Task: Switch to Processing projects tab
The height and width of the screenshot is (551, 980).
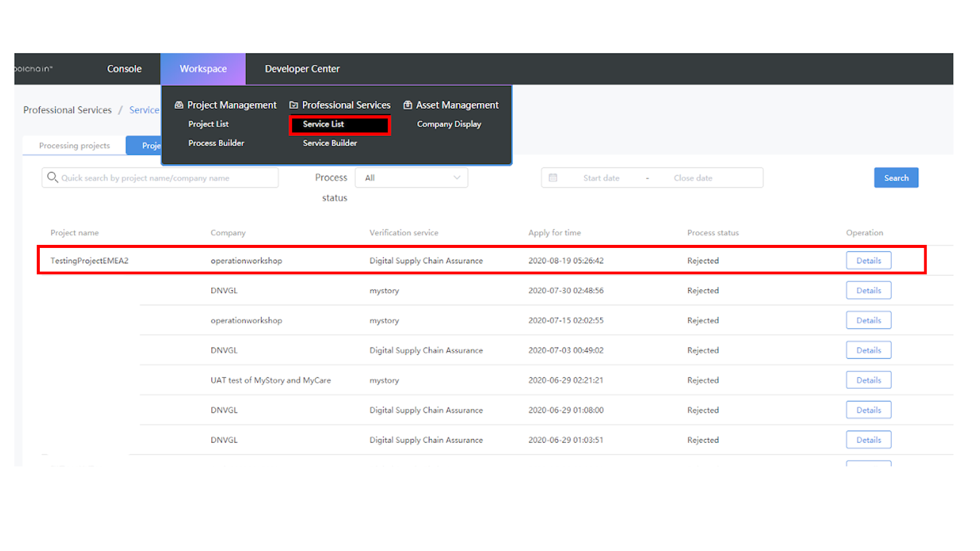Action: click(x=75, y=146)
